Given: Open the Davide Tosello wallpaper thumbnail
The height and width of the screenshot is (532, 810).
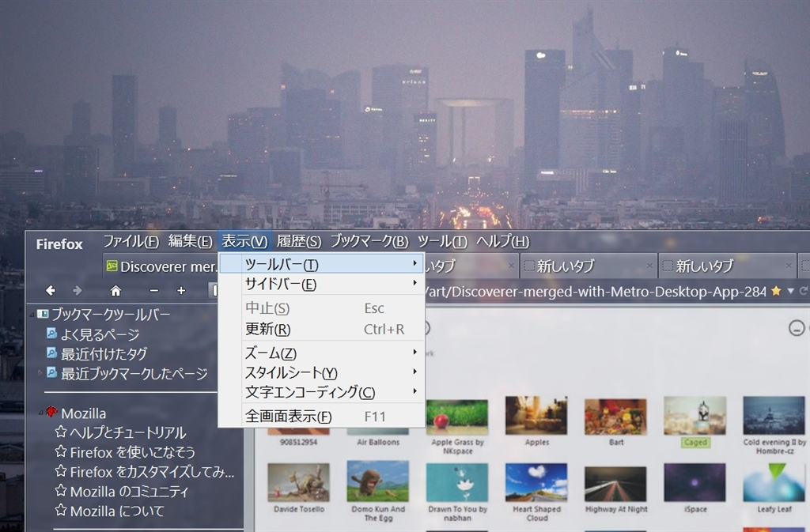Looking at the screenshot, I should tap(298, 482).
